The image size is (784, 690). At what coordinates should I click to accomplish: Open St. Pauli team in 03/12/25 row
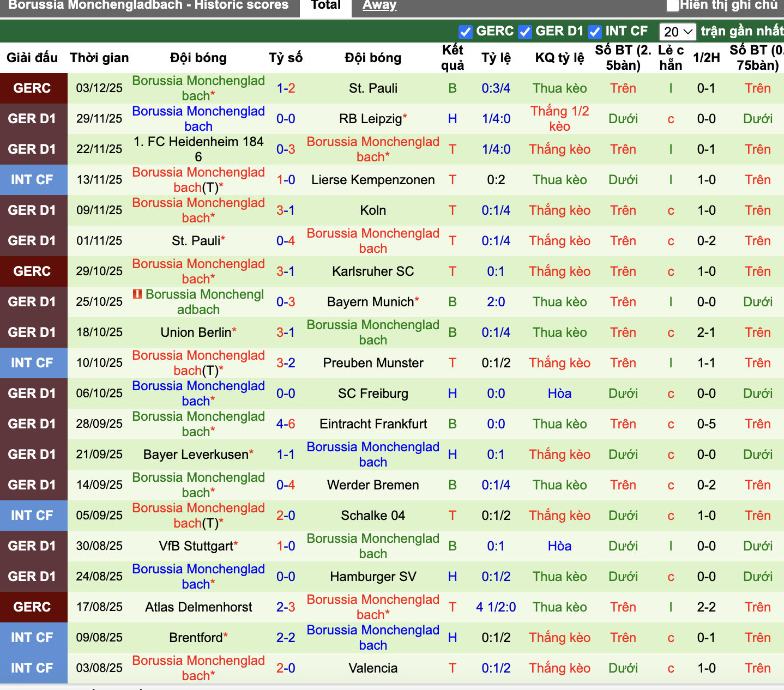coord(373,88)
